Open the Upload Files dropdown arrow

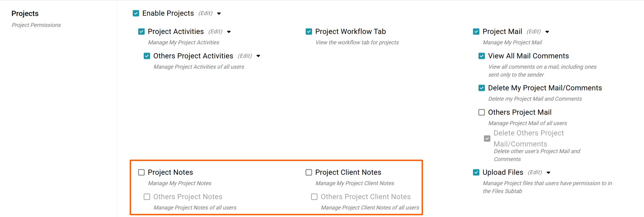pyautogui.click(x=548, y=173)
